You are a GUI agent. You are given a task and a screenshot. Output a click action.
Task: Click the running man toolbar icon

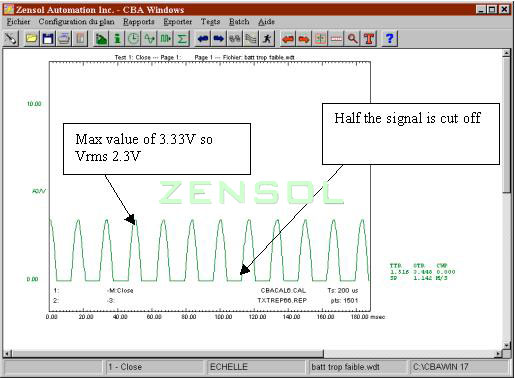click(x=267, y=39)
